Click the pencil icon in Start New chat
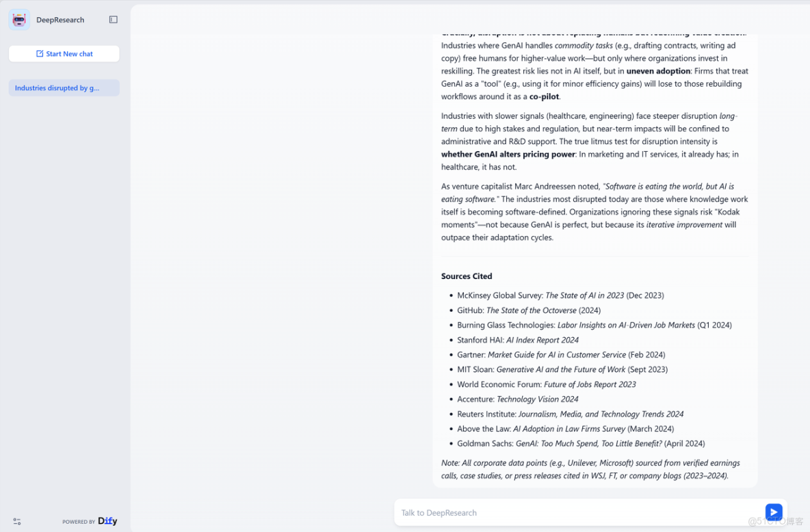Screen dimensions: 810x532 click(40, 54)
